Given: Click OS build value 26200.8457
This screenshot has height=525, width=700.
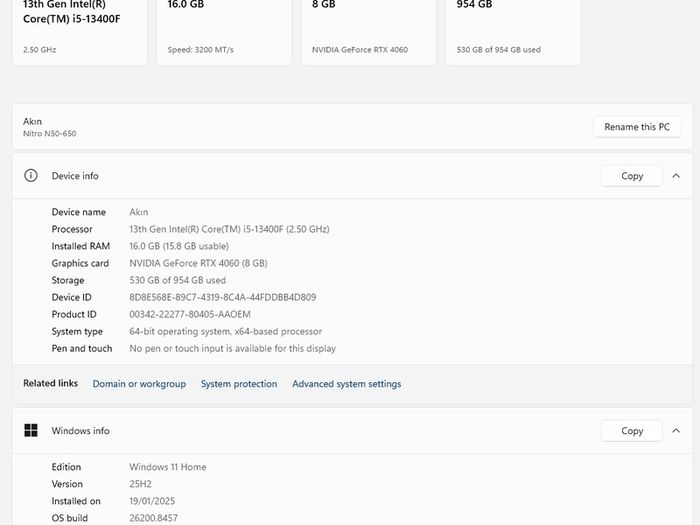Looking at the screenshot, I should tap(154, 518).
